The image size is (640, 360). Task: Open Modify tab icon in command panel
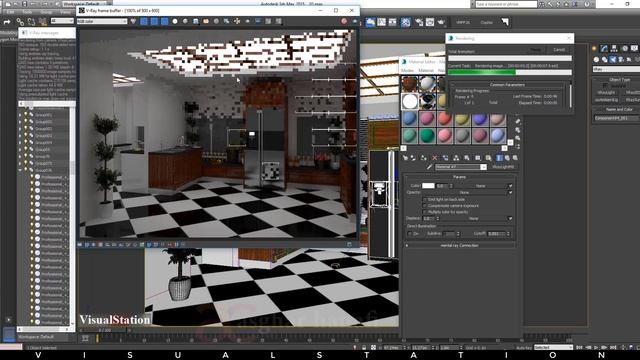point(604,49)
